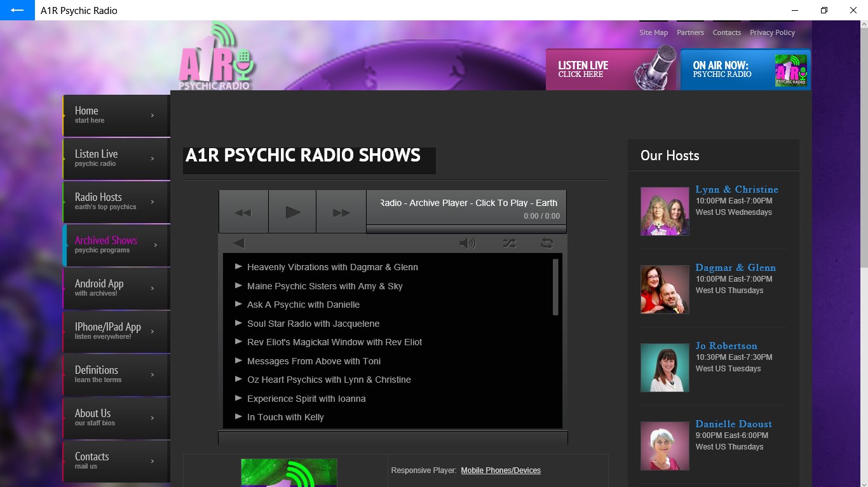Screen dimensions: 868x487
Task: Click the Our Hosts heading
Action: [x=670, y=156]
